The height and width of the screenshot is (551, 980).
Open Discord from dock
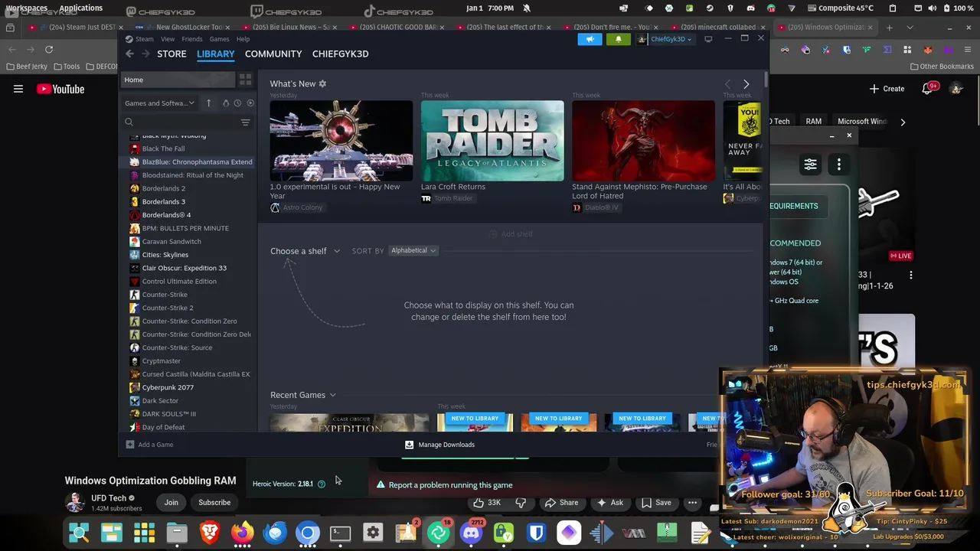point(471,533)
